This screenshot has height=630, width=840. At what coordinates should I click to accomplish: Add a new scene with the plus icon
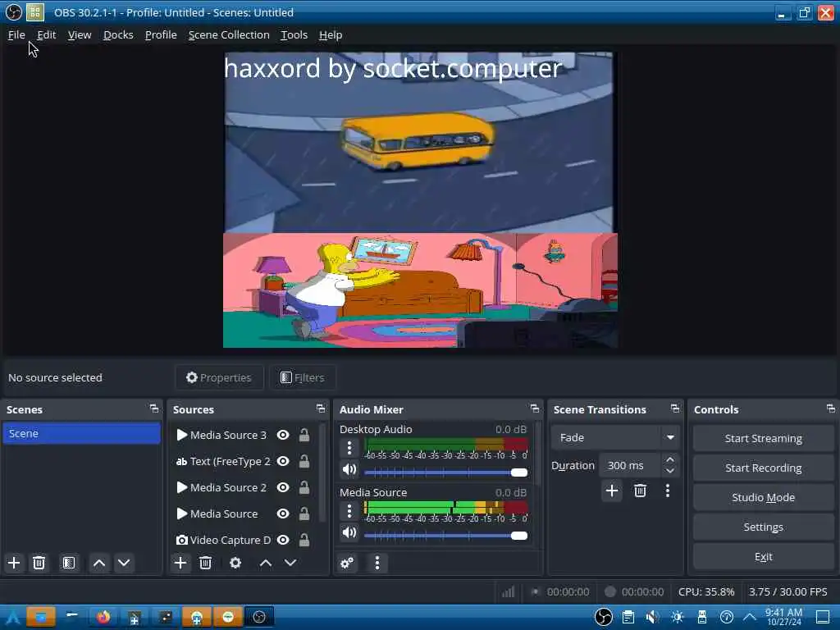tap(14, 563)
